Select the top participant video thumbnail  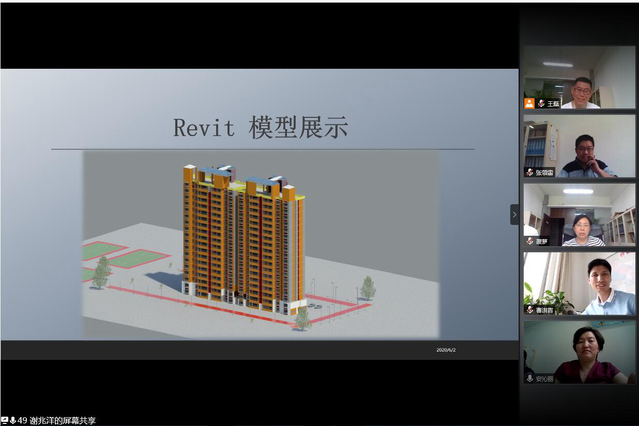(578, 78)
